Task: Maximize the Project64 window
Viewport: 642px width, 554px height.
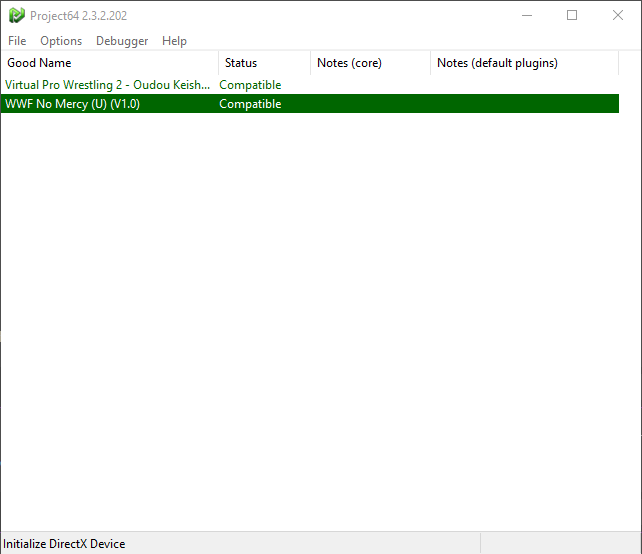Action: pos(572,16)
